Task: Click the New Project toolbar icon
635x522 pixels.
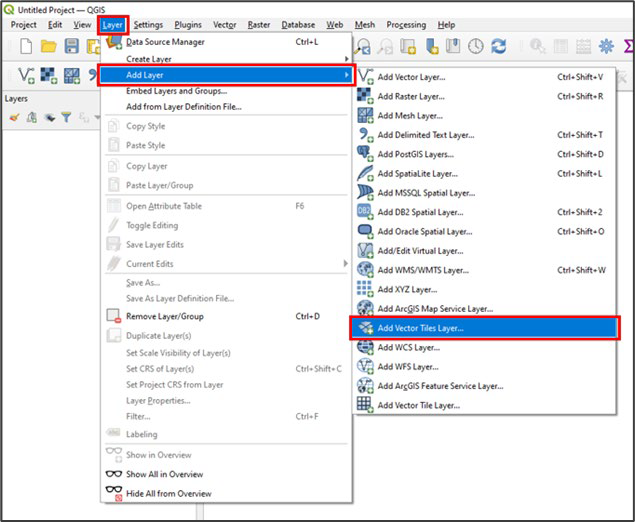Action: pos(26,46)
